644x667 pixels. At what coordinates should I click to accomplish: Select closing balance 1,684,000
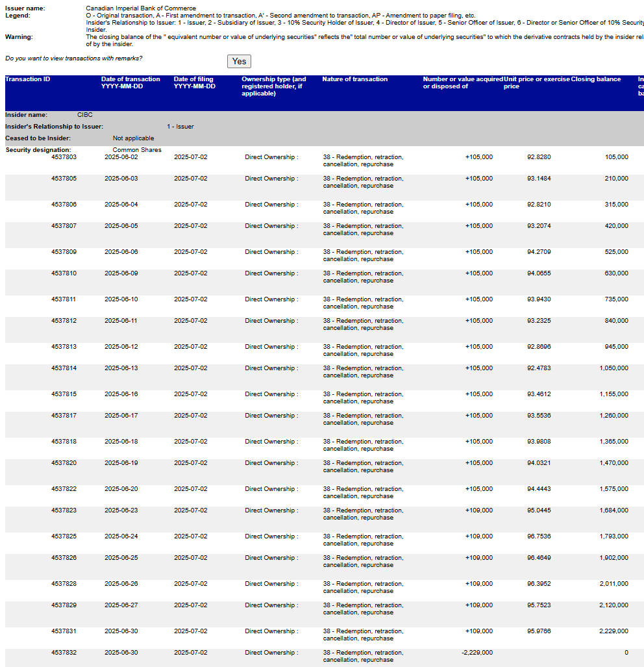614,510
